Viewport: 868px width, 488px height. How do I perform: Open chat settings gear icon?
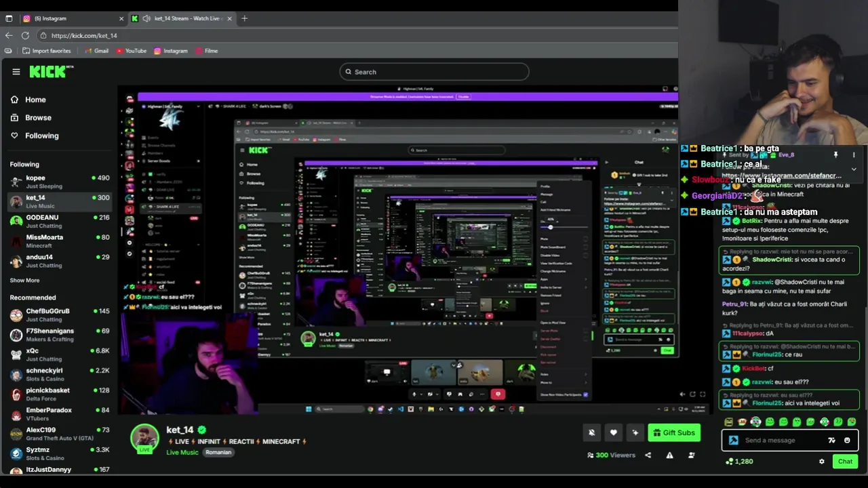click(821, 462)
